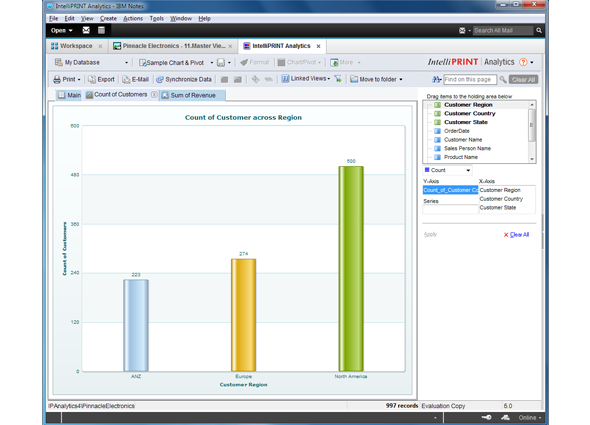Open the Actions menu
590x425 pixels.
coord(133,18)
